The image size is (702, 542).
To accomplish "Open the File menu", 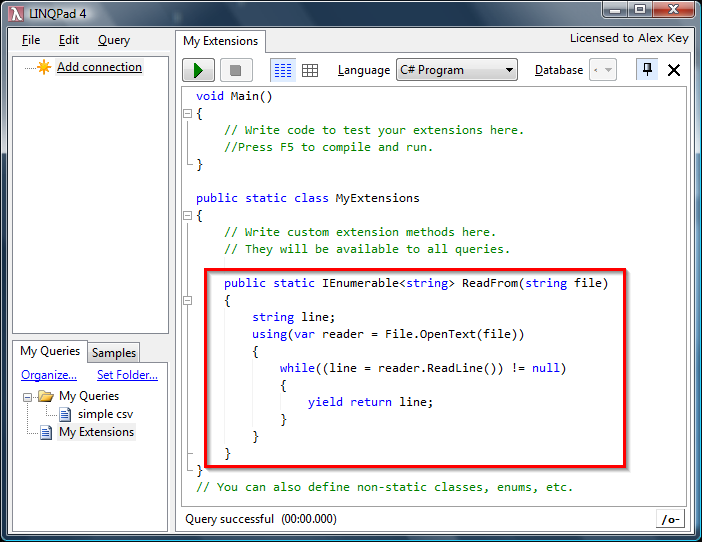I will [x=31, y=40].
